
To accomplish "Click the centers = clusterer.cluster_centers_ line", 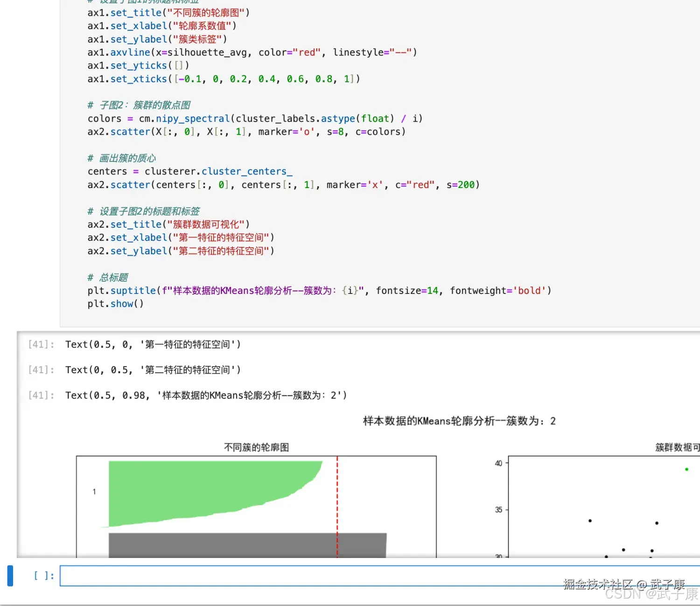I will 190,171.
